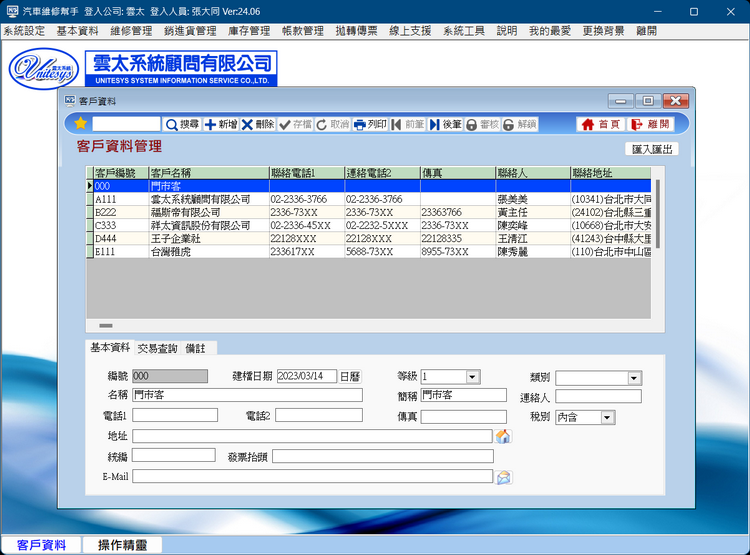Print with the 列印 button
750x555 pixels.
(370, 124)
